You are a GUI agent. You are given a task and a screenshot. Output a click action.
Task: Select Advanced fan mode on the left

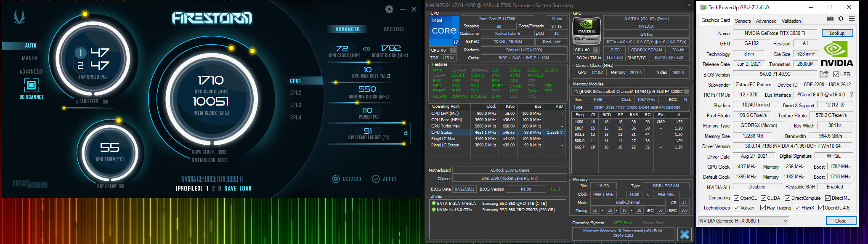coord(31,72)
